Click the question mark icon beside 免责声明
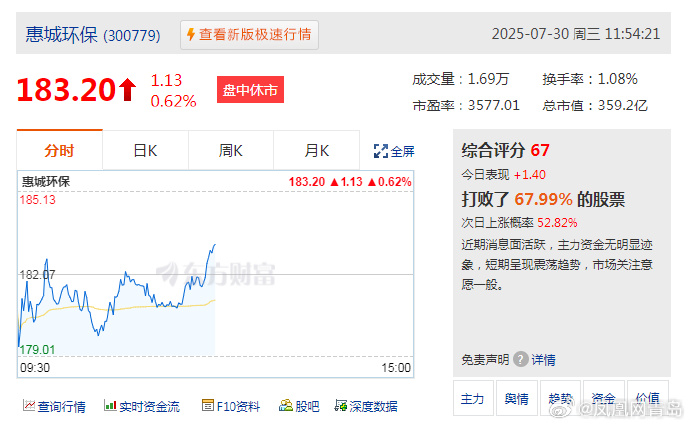 click(521, 359)
